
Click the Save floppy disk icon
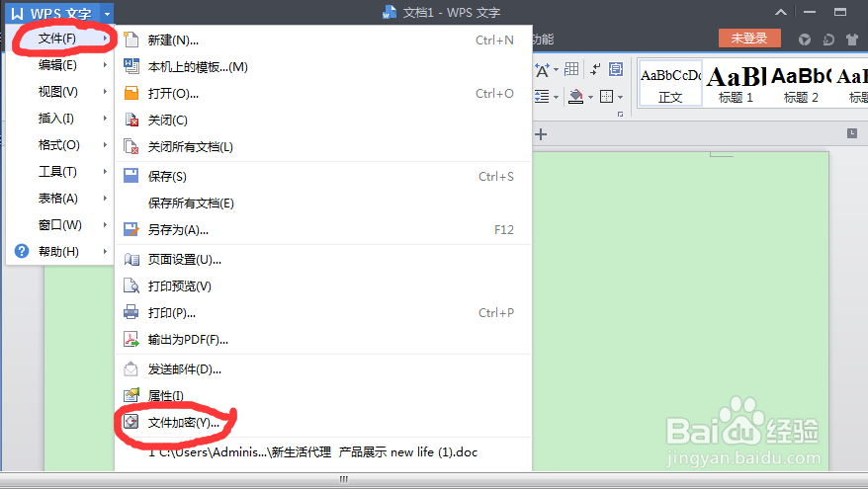point(131,176)
